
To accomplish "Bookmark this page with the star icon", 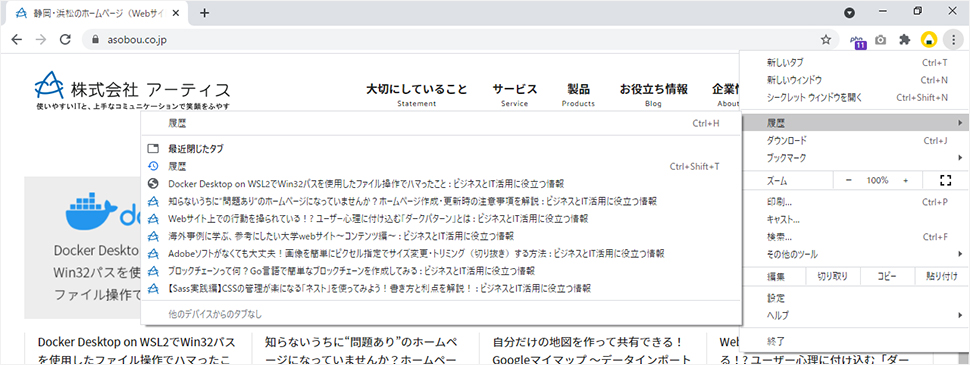I will click(825, 40).
